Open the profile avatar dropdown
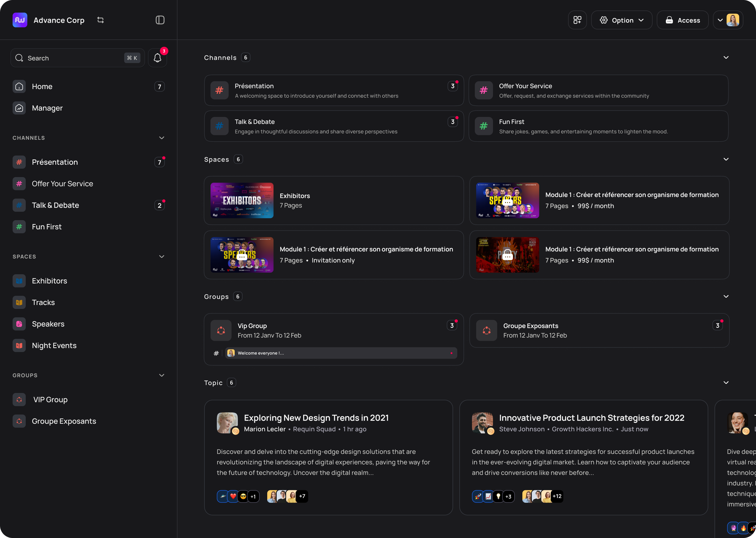 click(x=728, y=20)
